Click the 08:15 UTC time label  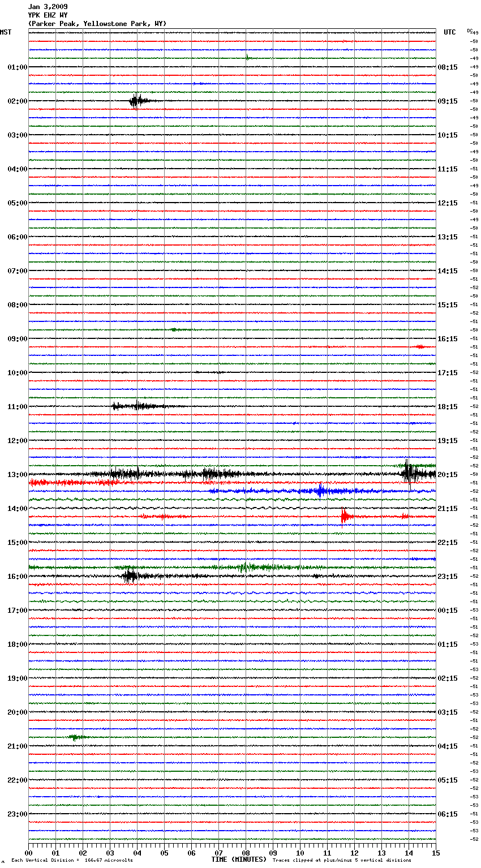tap(448, 67)
